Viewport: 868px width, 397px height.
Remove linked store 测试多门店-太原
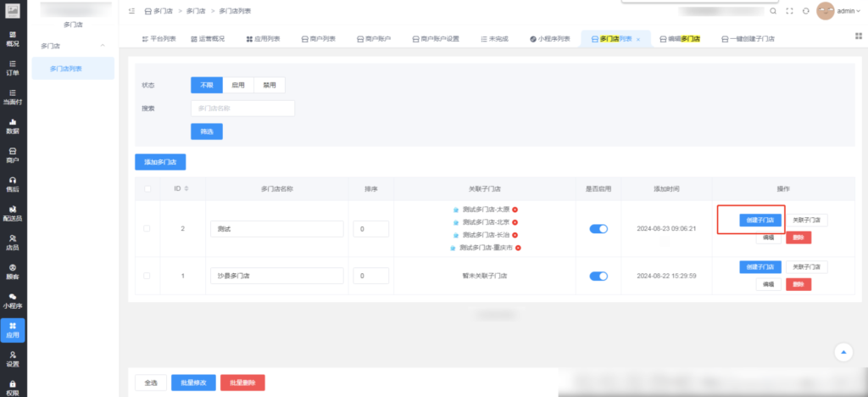click(515, 210)
